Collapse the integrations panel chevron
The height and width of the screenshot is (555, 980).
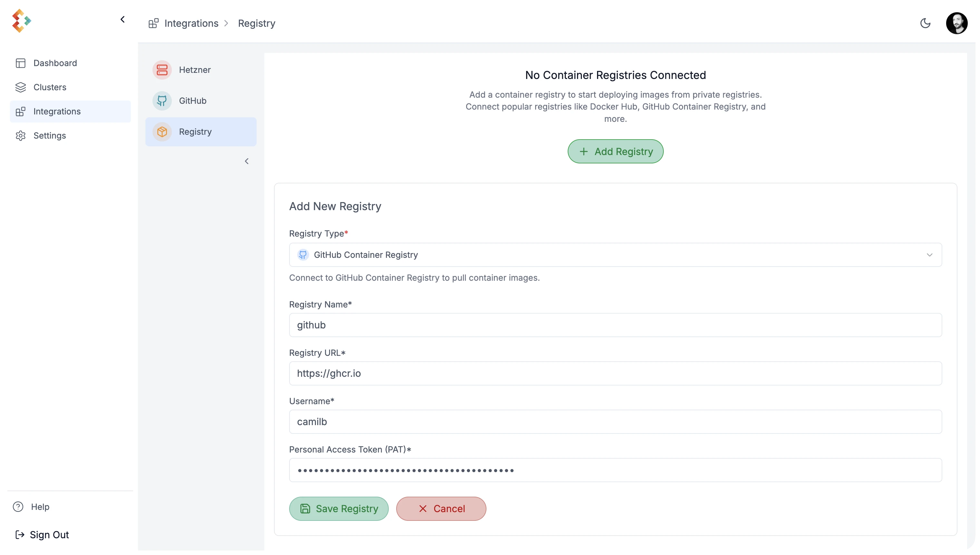[x=247, y=161]
